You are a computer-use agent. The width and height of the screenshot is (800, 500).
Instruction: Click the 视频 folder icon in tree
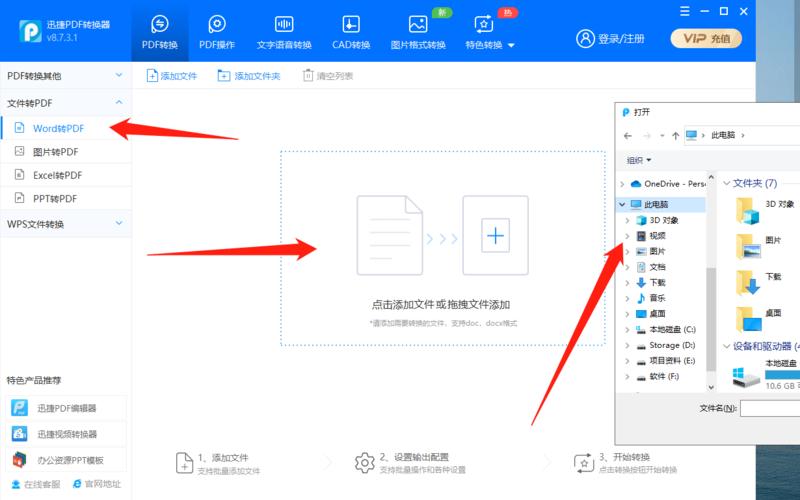tap(641, 236)
